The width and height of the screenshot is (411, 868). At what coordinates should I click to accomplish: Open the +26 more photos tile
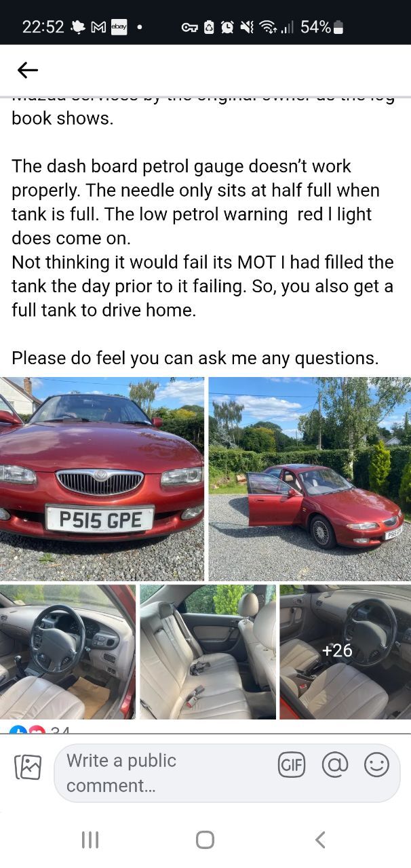point(345,652)
